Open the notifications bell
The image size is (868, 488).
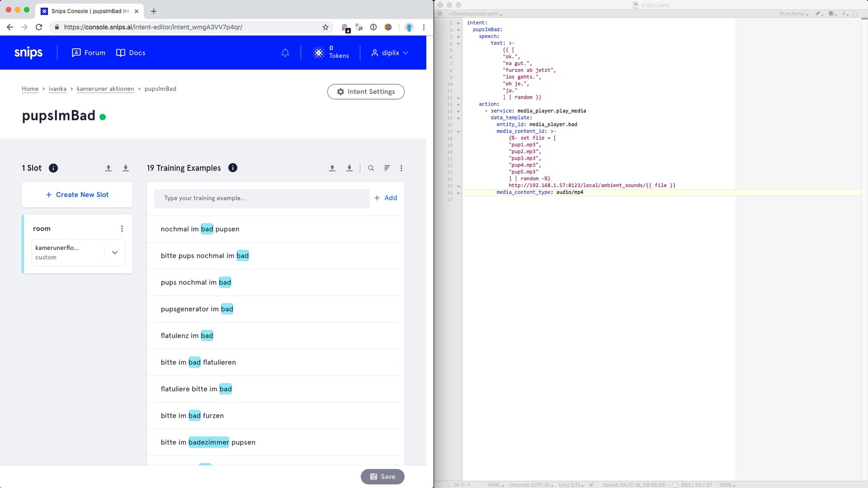pyautogui.click(x=285, y=53)
